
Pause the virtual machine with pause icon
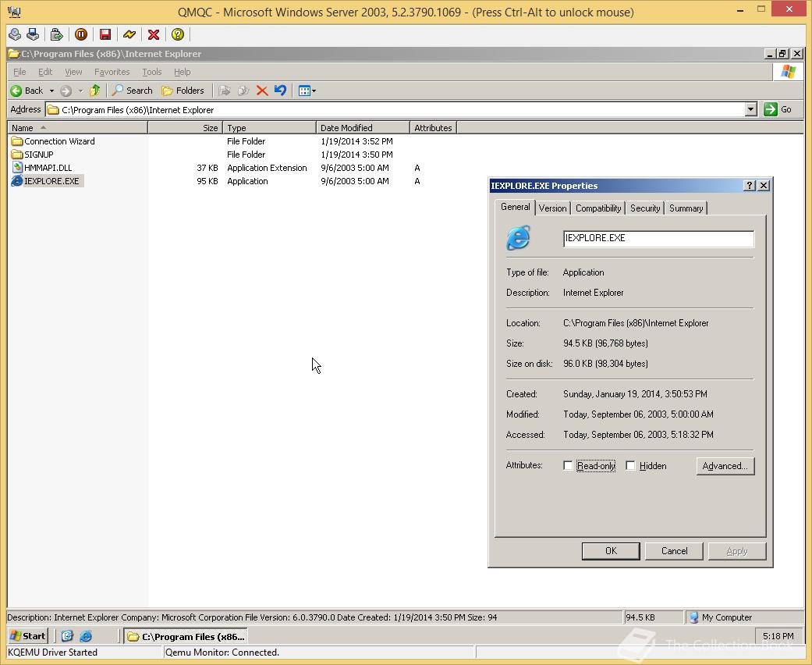(x=81, y=34)
